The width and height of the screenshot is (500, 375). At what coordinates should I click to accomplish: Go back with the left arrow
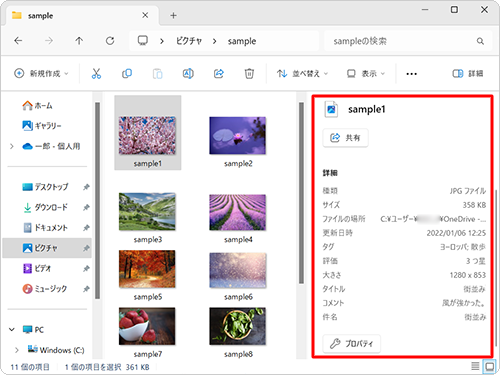(18, 41)
